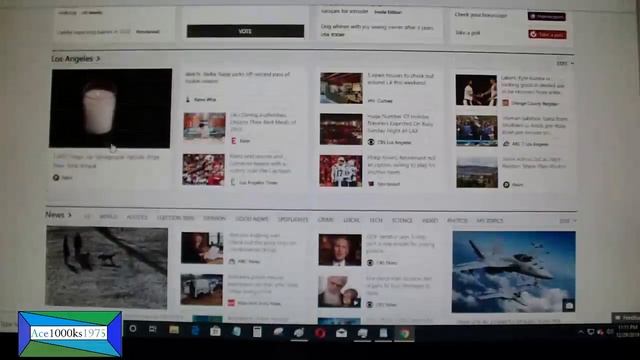This screenshot has width=640, height=360.
Task: Select the PHOTOS news tab
Action: click(x=457, y=221)
